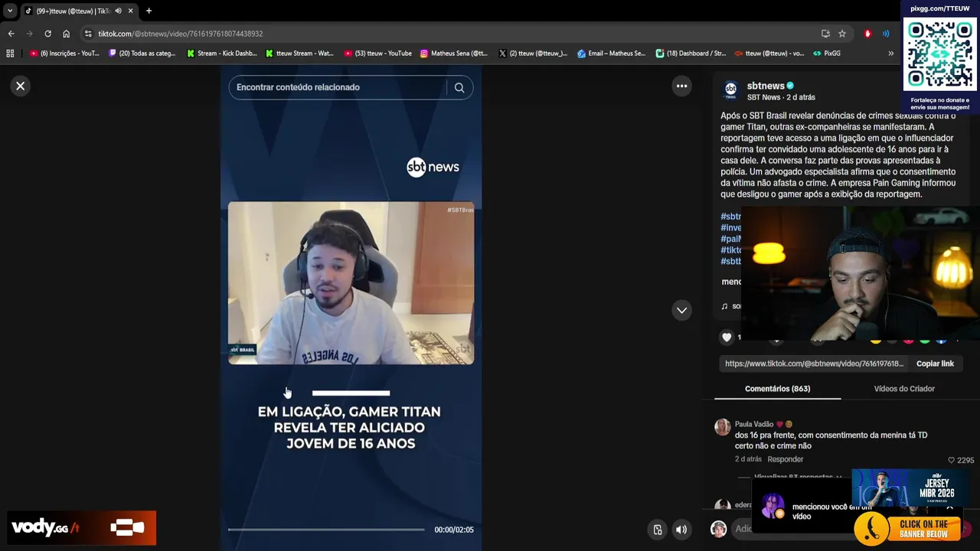Viewport: 980px width, 551px height.
Task: Mute the video volume button
Action: (681, 530)
